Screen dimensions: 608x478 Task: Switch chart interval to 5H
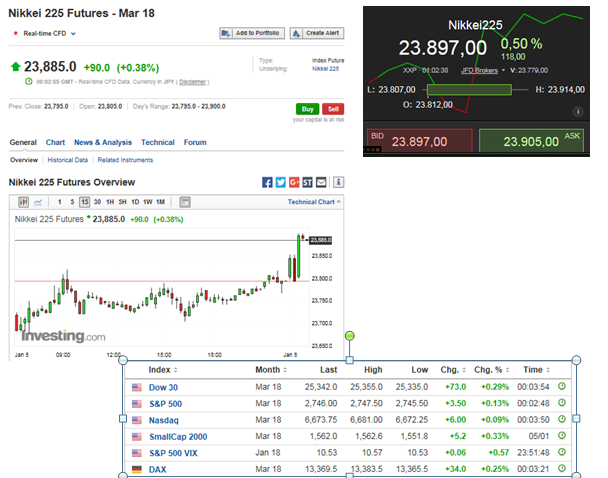pos(123,202)
